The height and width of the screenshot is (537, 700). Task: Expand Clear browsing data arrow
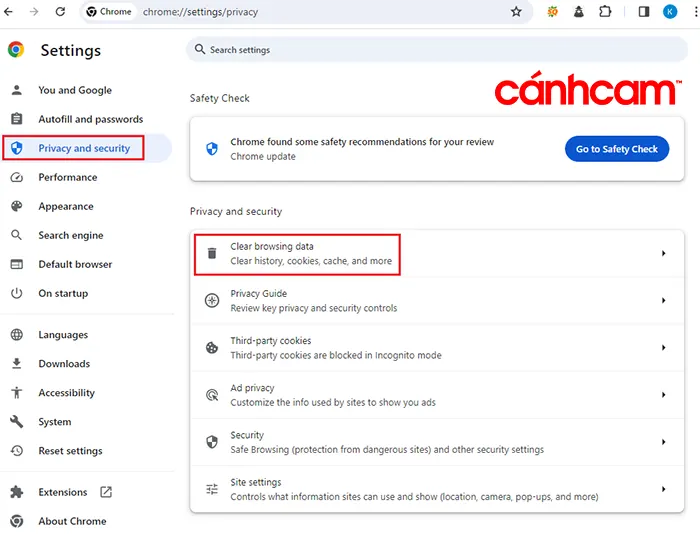coord(663,254)
